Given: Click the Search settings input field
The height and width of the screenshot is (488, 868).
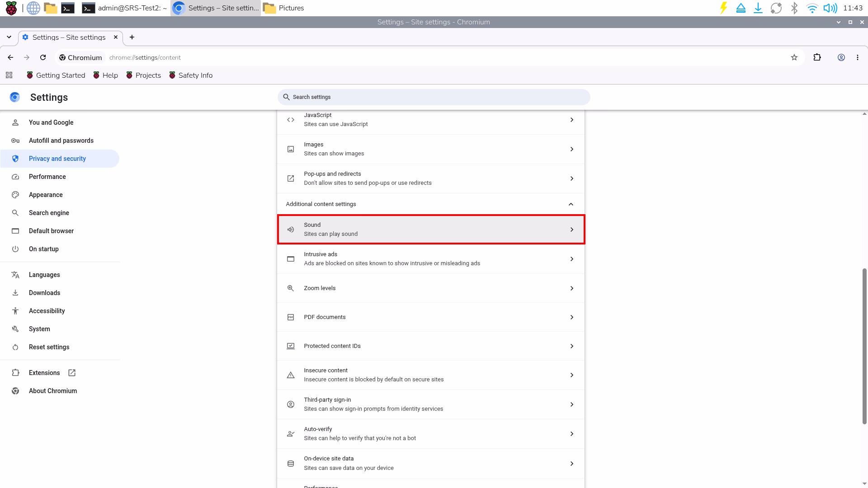Looking at the screenshot, I should click(x=434, y=97).
